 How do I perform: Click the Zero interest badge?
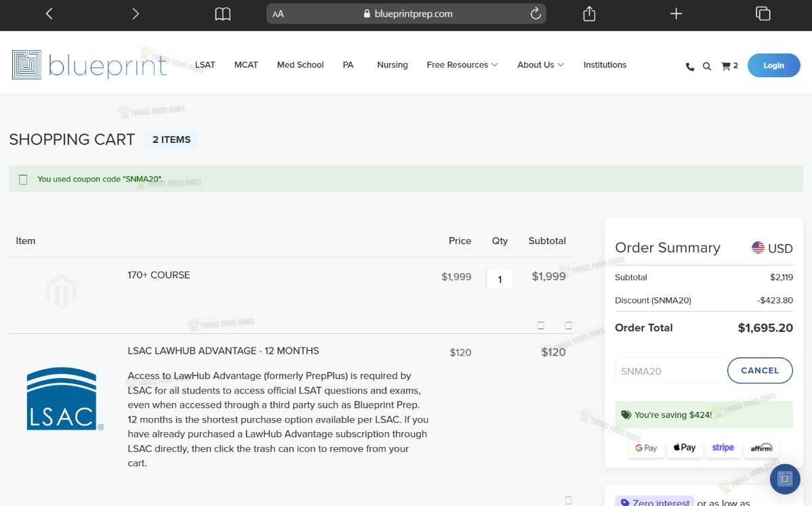[655, 501]
